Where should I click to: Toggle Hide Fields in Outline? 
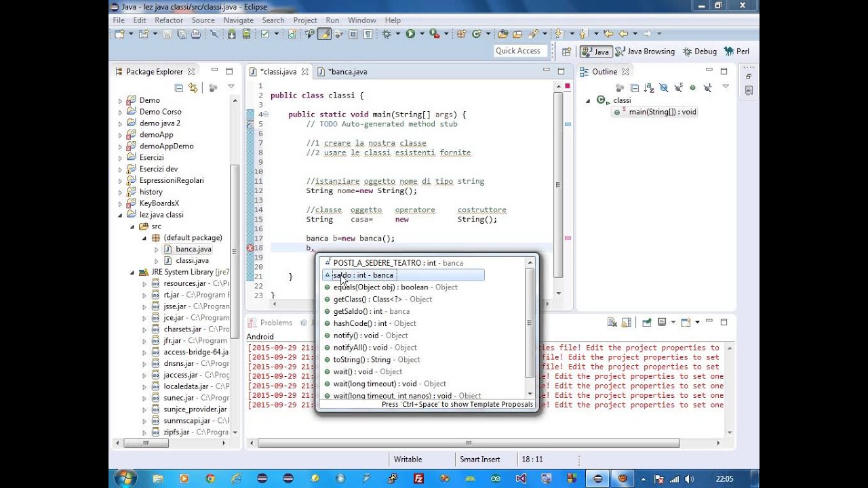click(x=664, y=87)
